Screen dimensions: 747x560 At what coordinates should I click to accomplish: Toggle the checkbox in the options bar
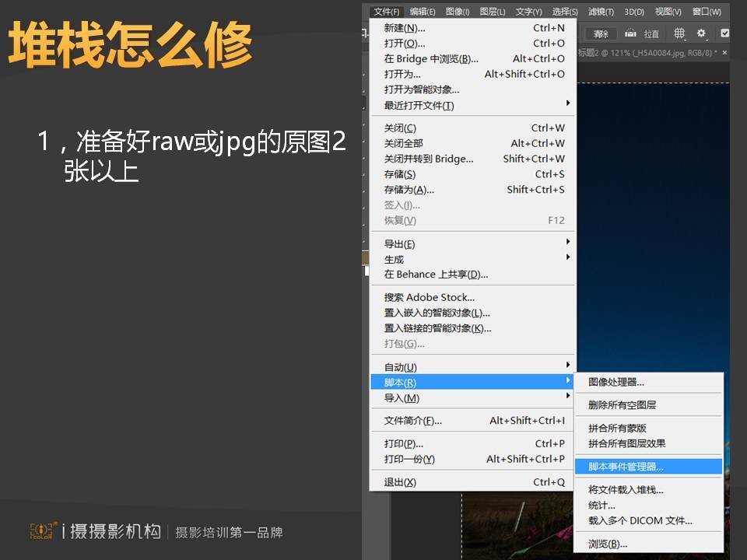(x=725, y=33)
